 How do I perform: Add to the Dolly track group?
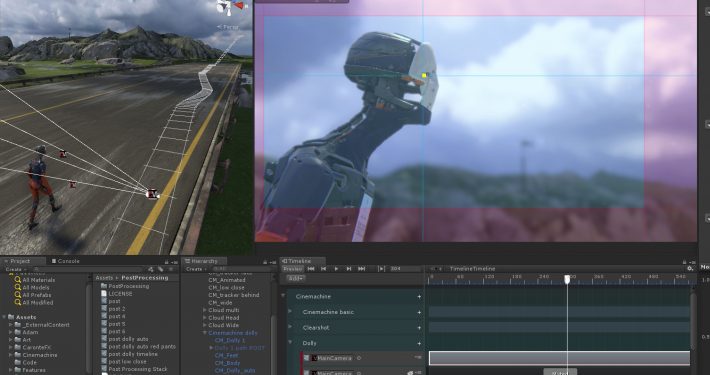click(x=419, y=343)
